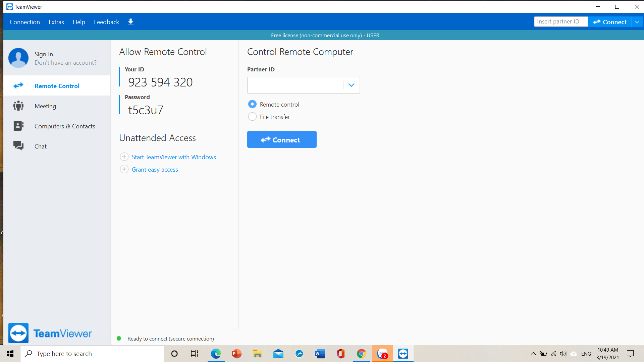This screenshot has width=644, height=362.
Task: Click the Meeting people icon
Action: [18, 106]
